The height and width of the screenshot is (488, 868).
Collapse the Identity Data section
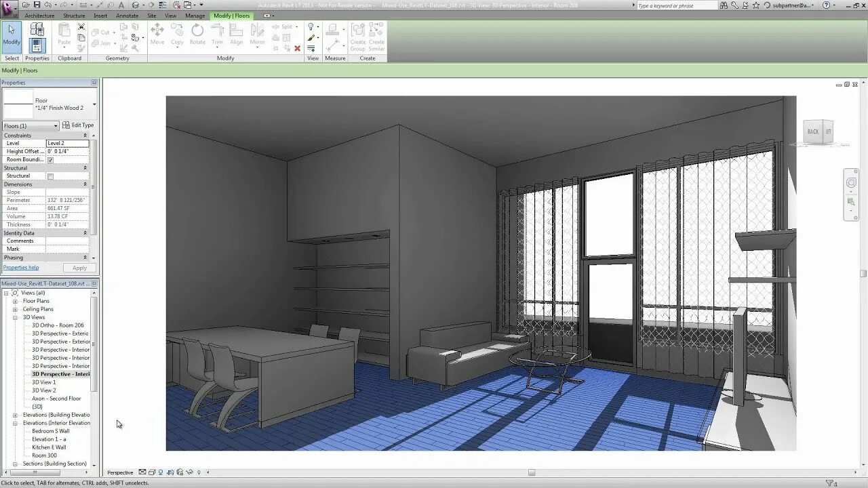click(x=85, y=233)
